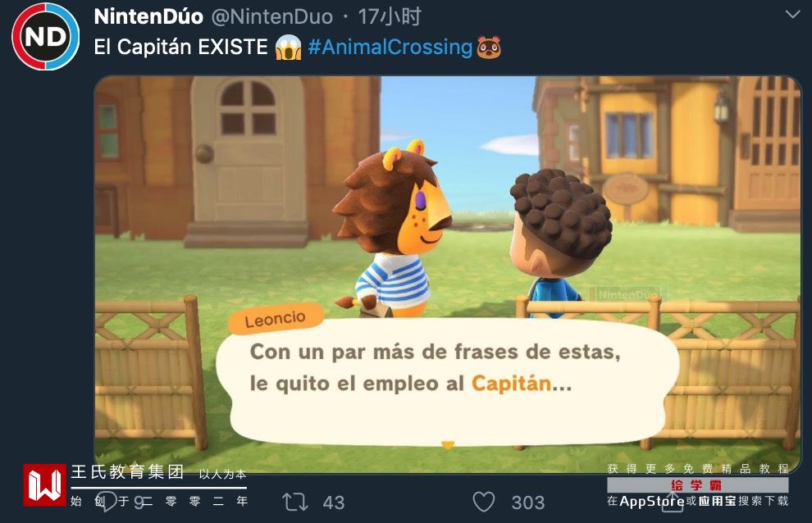
Task: Expand the tweet options chevron
Action: 792,15
